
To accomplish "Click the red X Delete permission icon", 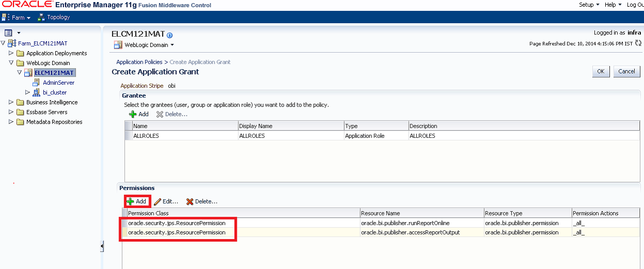I will point(190,201).
